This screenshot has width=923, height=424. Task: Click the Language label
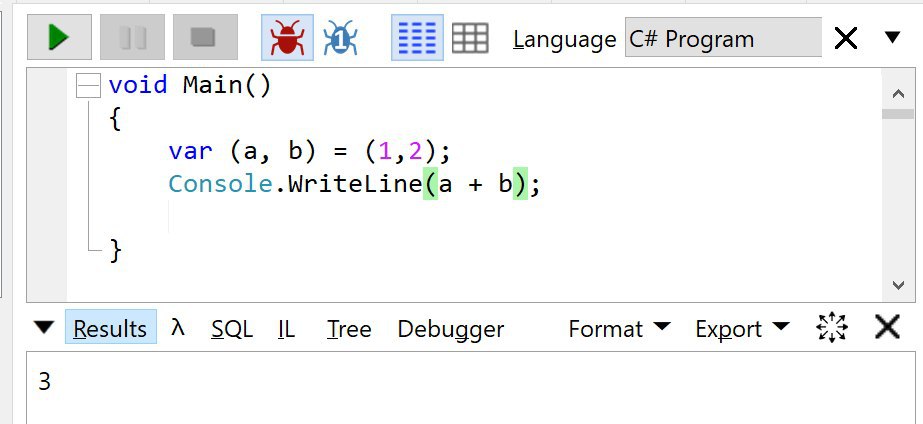[x=565, y=40]
